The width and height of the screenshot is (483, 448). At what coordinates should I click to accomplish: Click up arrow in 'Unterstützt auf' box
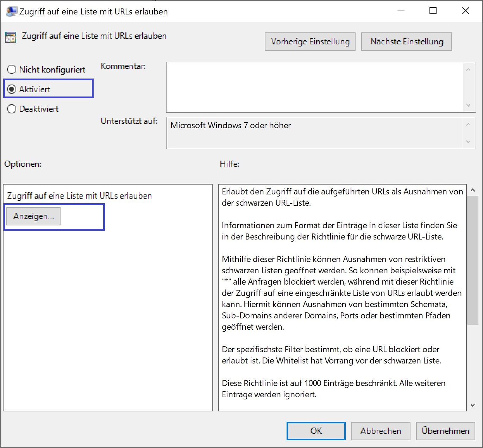[x=468, y=125]
